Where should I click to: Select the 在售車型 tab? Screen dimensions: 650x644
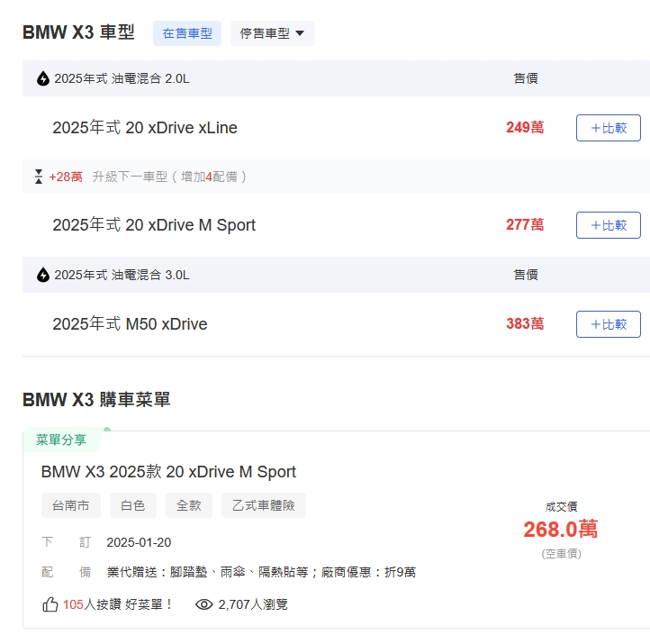pyautogui.click(x=187, y=33)
